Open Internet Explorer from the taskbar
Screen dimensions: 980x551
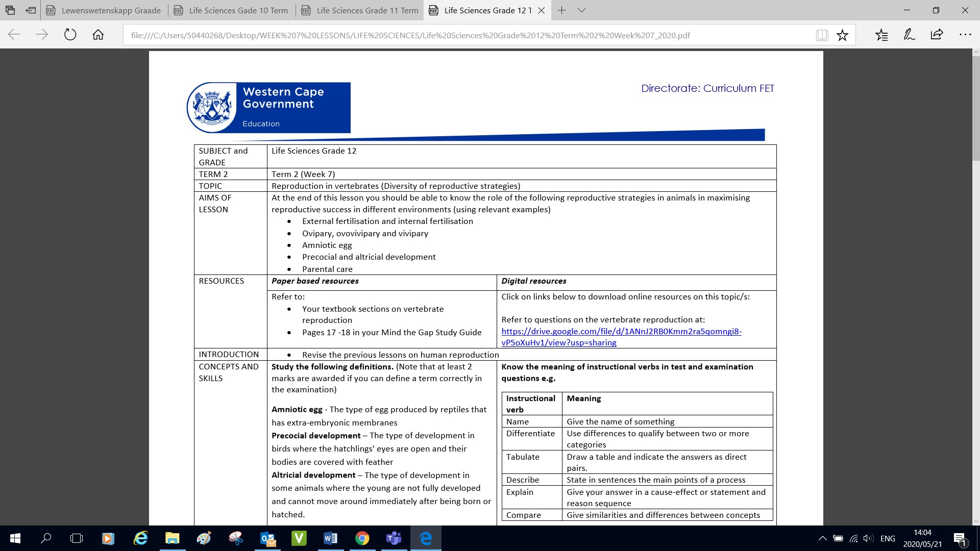point(140,538)
